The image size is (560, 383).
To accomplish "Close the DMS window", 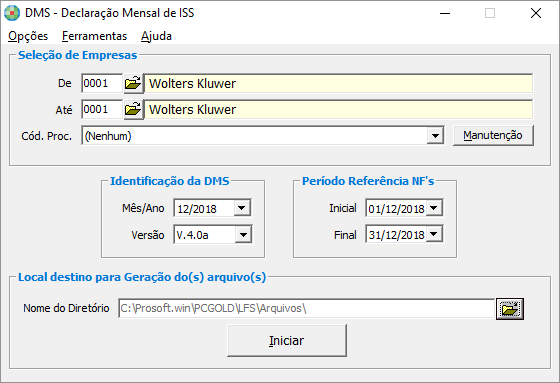I will (536, 14).
